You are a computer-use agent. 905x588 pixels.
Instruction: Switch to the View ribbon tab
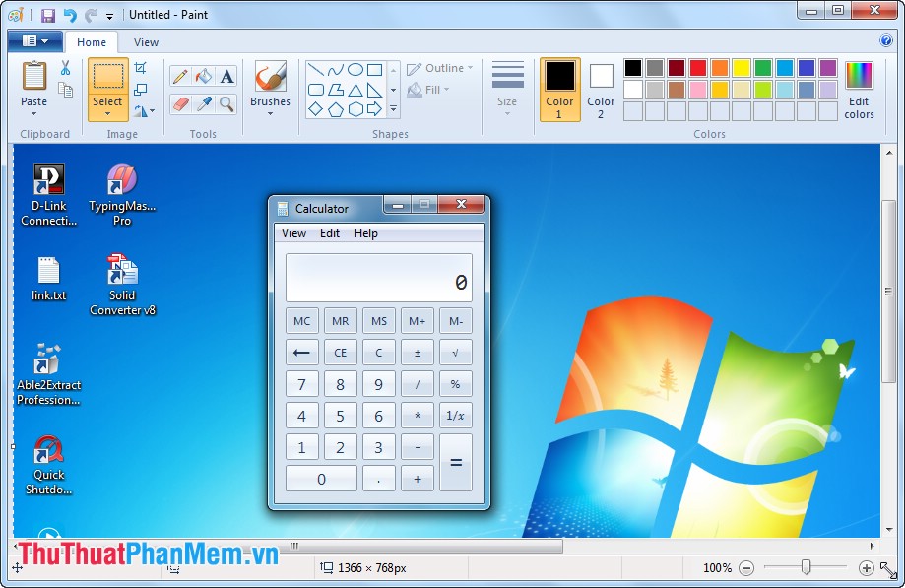tap(146, 42)
